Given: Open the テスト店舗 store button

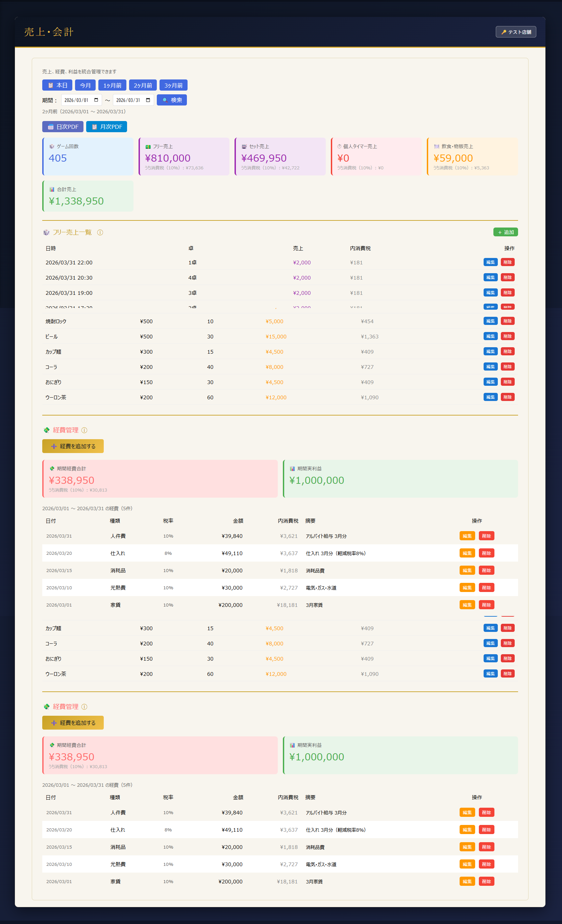Looking at the screenshot, I should [x=515, y=32].
